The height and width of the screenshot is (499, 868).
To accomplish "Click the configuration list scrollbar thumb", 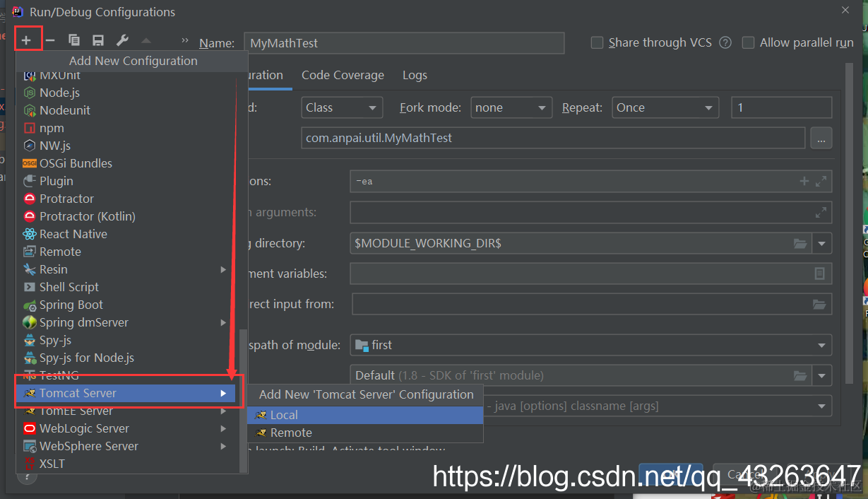I will [244, 399].
